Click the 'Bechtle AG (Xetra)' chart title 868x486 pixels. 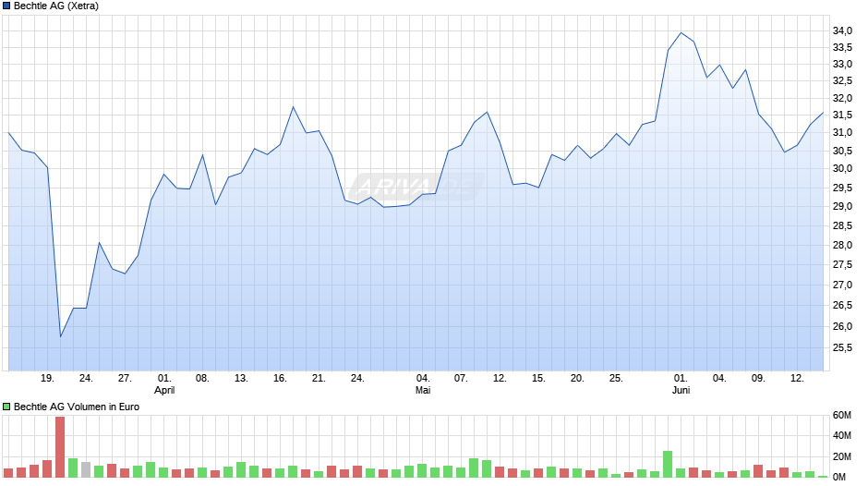coord(56,6)
